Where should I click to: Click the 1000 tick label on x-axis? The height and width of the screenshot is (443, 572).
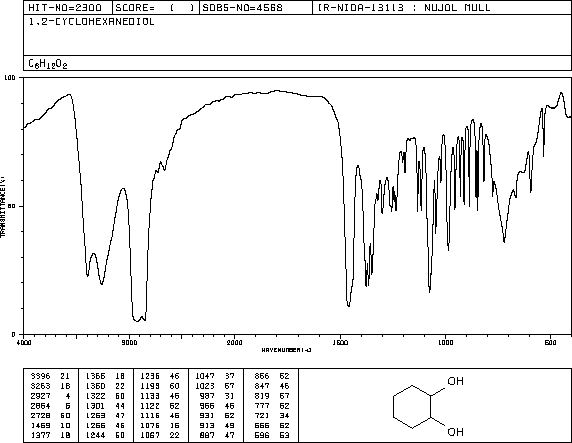[x=445, y=342]
